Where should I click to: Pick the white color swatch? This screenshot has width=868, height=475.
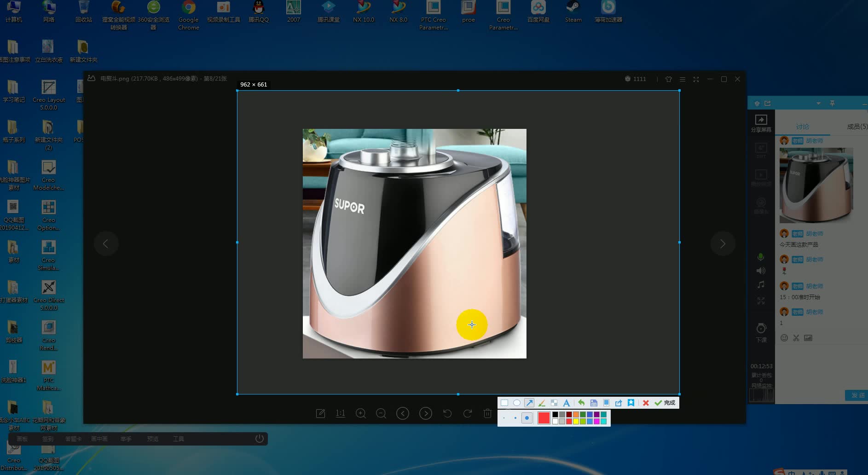[x=556, y=421]
